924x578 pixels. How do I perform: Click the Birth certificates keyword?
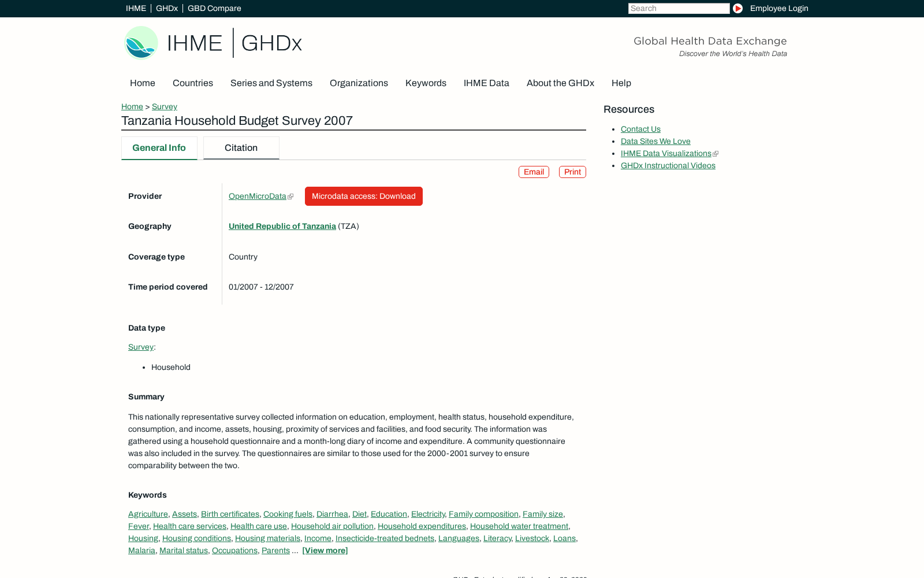pos(230,514)
